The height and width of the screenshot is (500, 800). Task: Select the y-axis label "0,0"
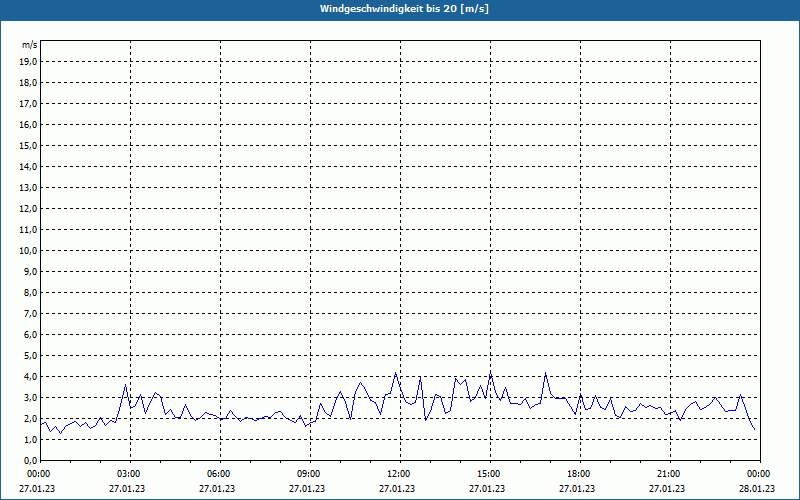(x=31, y=460)
